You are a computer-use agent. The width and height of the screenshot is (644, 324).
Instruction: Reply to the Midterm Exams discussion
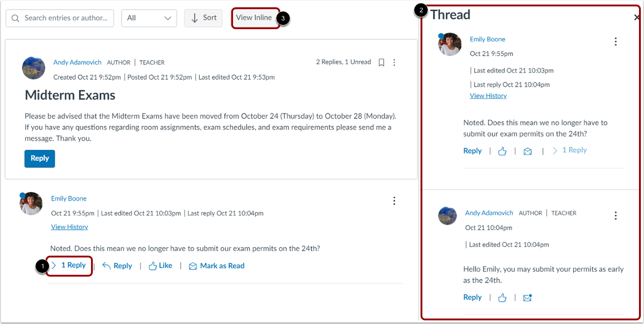(x=40, y=159)
